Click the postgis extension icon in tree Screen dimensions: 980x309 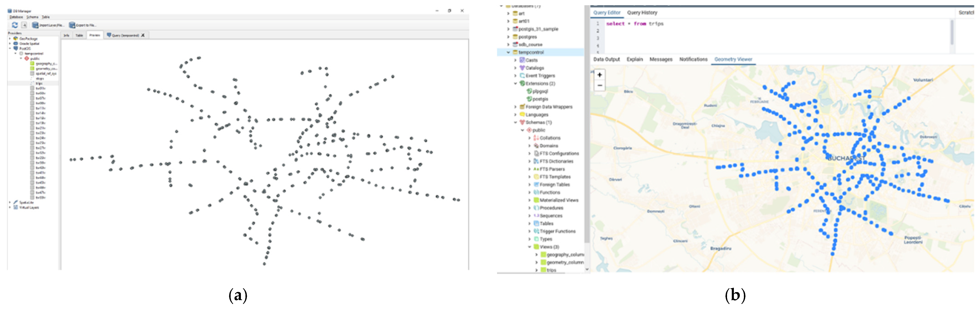[x=529, y=99]
